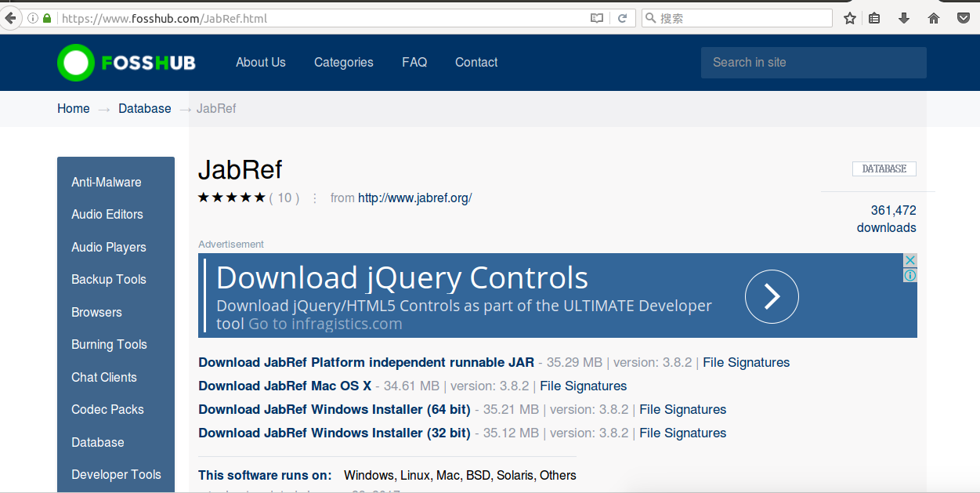Open Chat Clients category
Screen dimensions: 980x493
(x=104, y=377)
